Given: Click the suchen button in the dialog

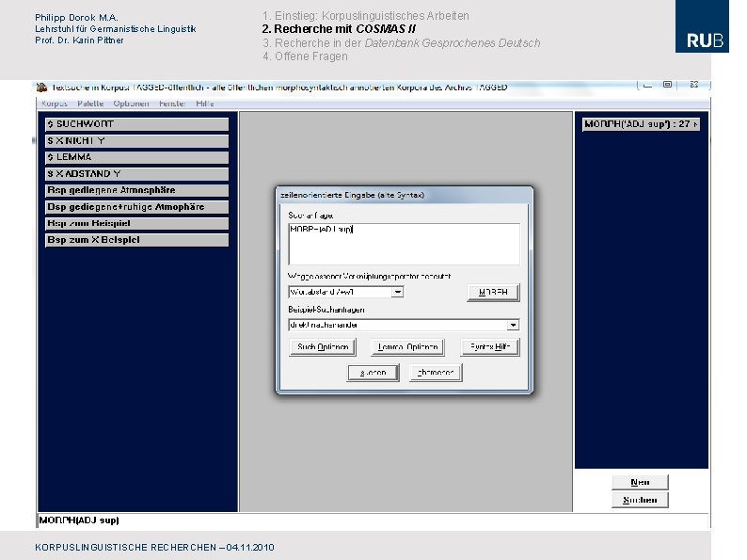Looking at the screenshot, I should (373, 373).
